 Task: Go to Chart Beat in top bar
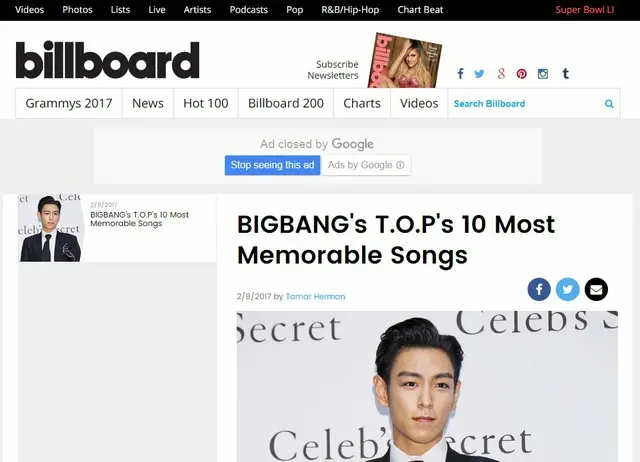pyautogui.click(x=420, y=10)
